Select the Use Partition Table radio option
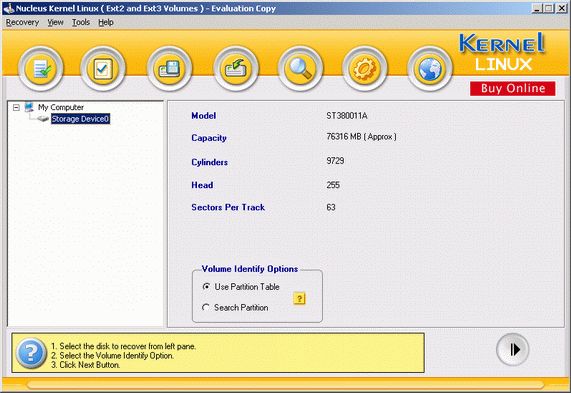 coord(206,287)
